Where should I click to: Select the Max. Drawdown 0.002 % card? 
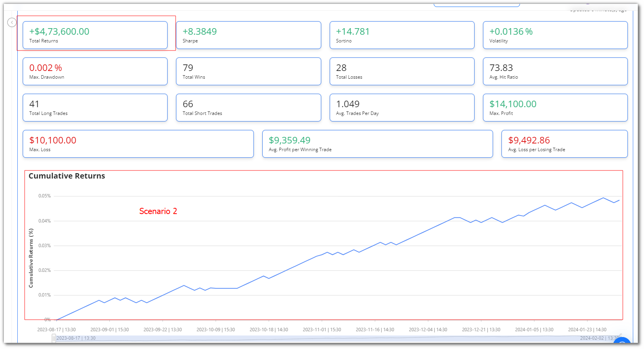(95, 71)
